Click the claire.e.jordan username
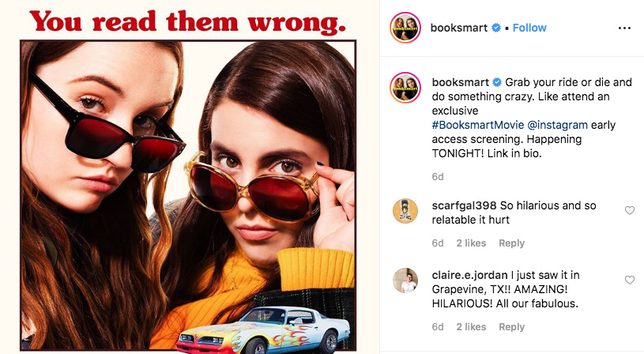 (469, 275)
